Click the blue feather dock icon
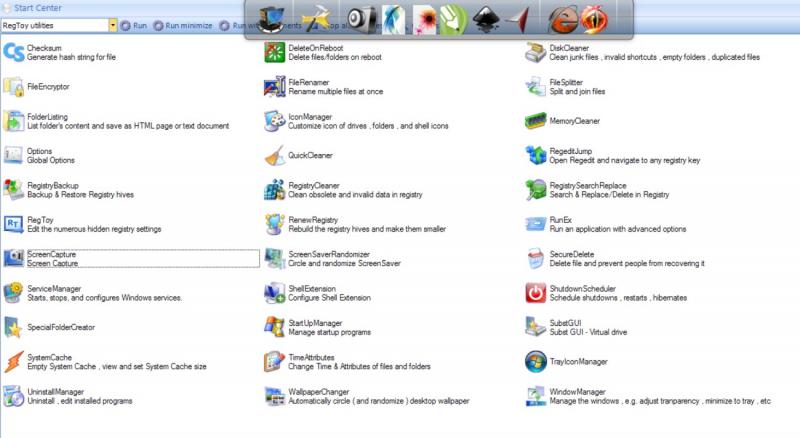Viewport: 800px width, 438px height. (x=394, y=20)
